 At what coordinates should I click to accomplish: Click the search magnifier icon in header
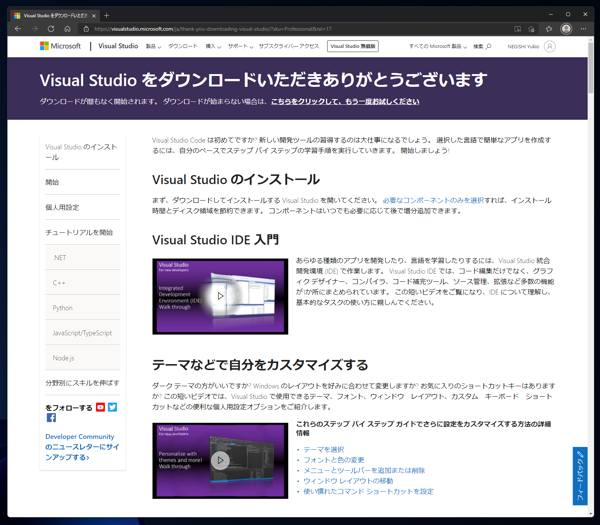point(488,46)
